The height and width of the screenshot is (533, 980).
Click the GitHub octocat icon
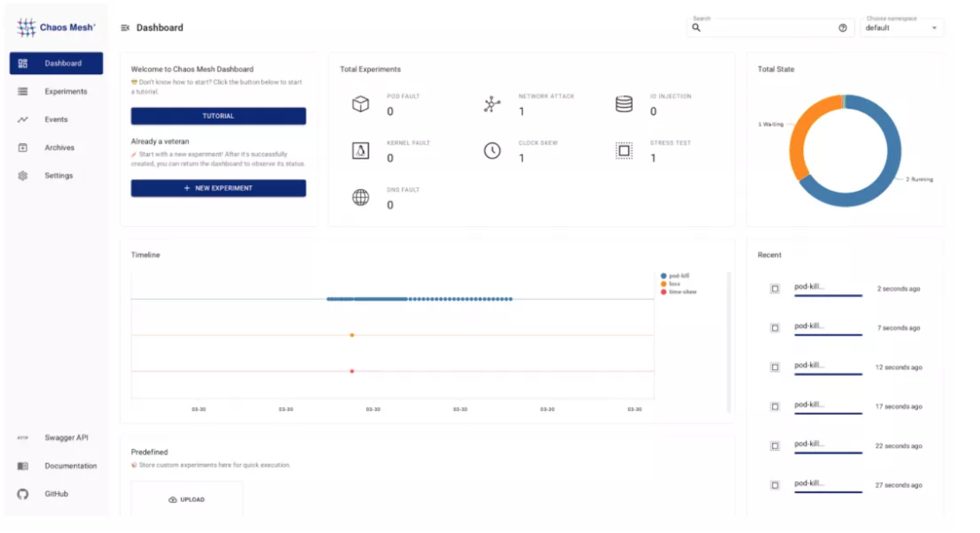click(x=23, y=494)
